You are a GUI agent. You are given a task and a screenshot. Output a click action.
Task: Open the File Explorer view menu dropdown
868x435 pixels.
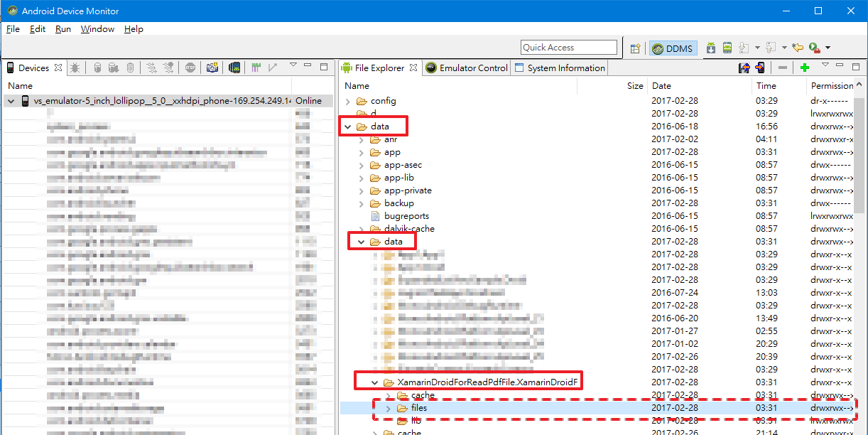pyautogui.click(x=825, y=66)
